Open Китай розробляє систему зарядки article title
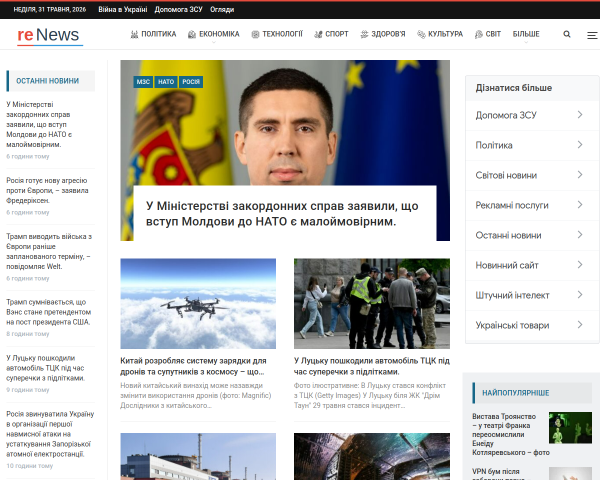This screenshot has height=480, width=600. [193, 366]
